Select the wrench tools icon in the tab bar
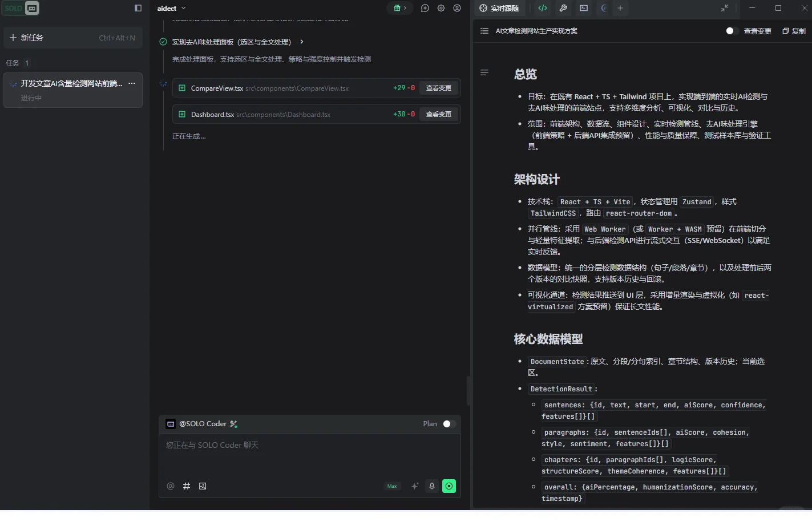Image resolution: width=812 pixels, height=526 pixels. pyautogui.click(x=563, y=8)
